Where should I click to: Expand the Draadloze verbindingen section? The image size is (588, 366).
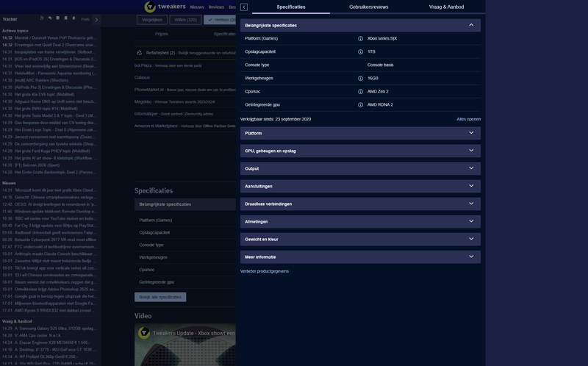360,204
